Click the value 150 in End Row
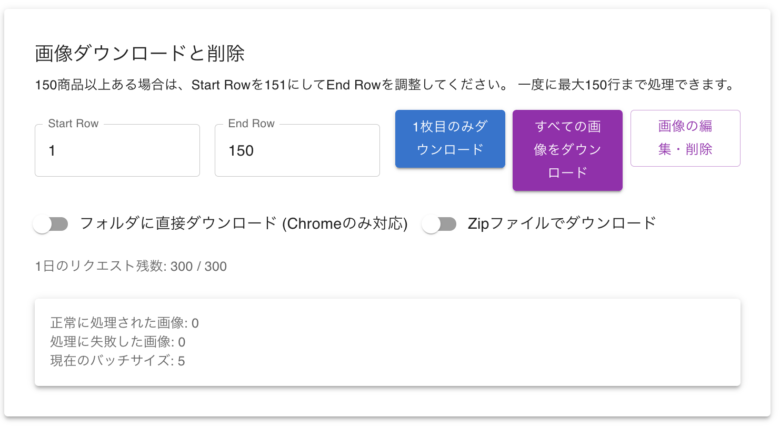Screen dimensions: 780x428 pos(241,151)
